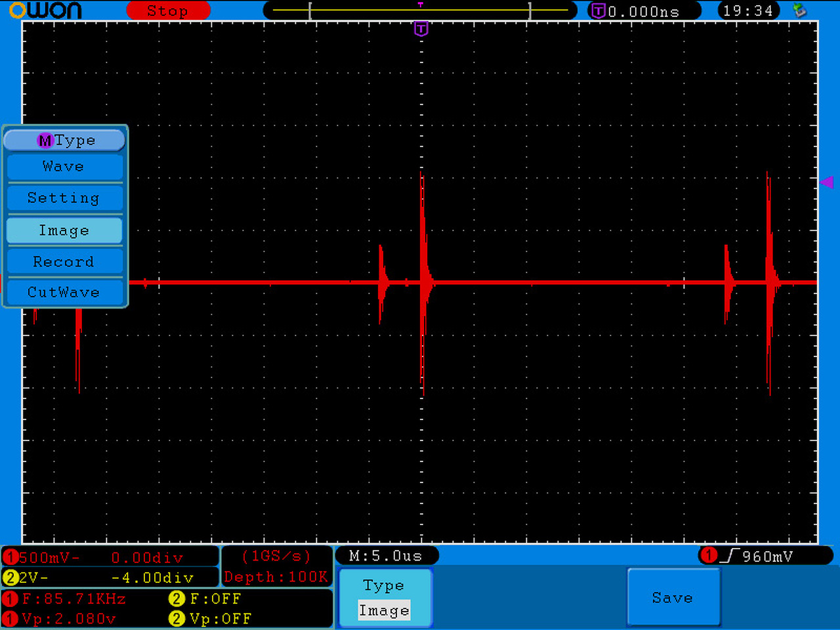
Task: Click the purple trigger position marker T
Action: 421,29
